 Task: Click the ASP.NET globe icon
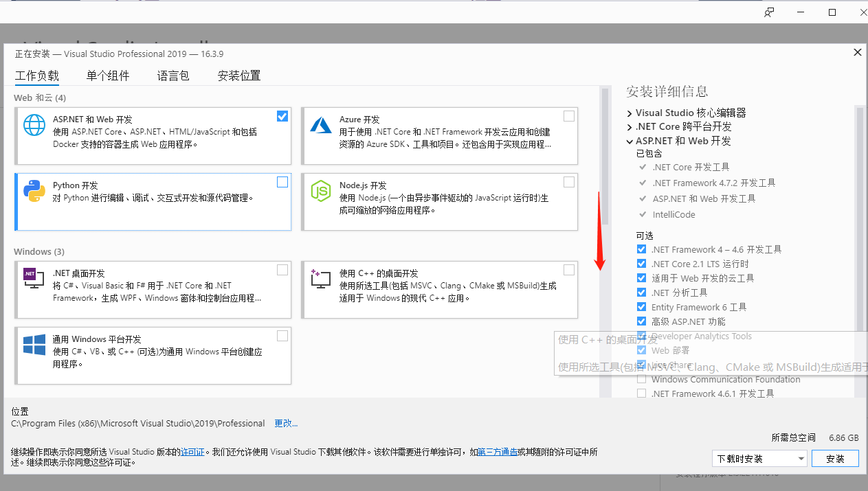point(34,124)
